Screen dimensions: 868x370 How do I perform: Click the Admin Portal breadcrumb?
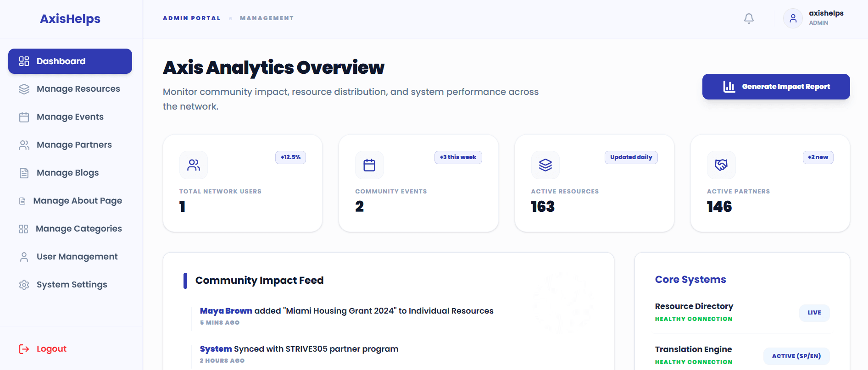tap(191, 18)
